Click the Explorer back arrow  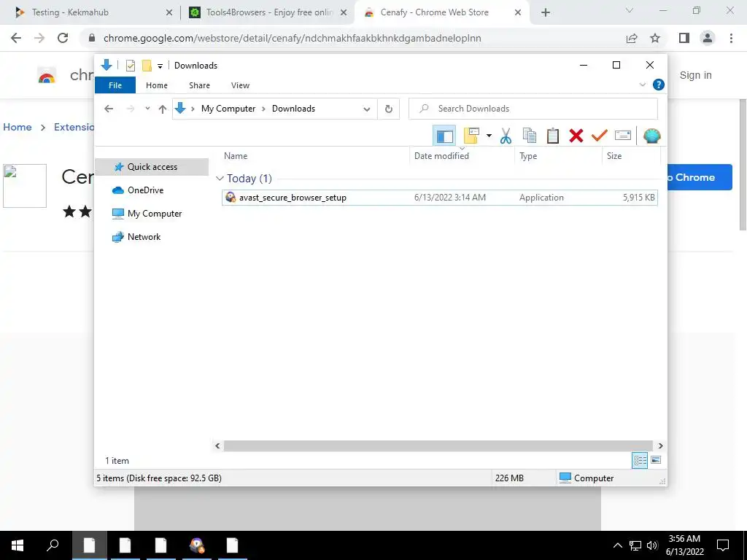109,109
